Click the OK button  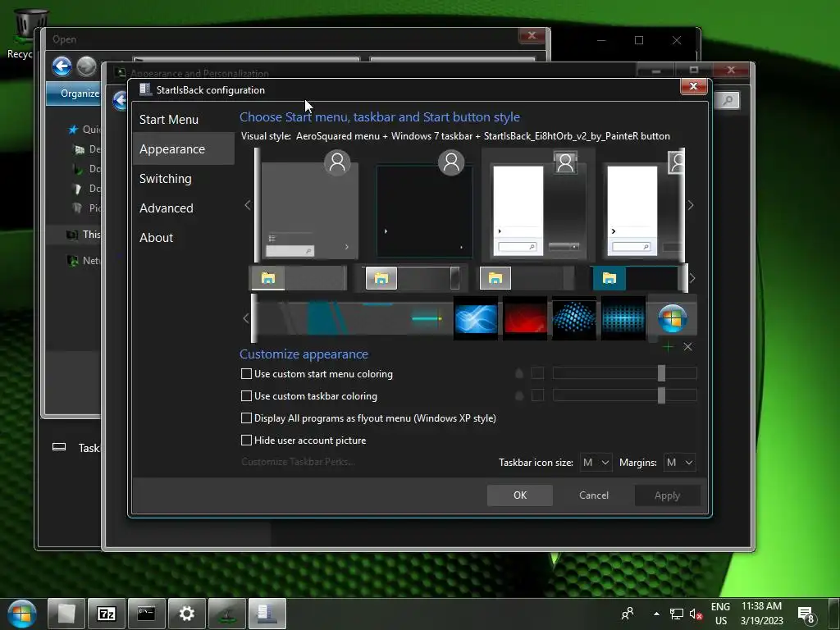[x=519, y=495]
